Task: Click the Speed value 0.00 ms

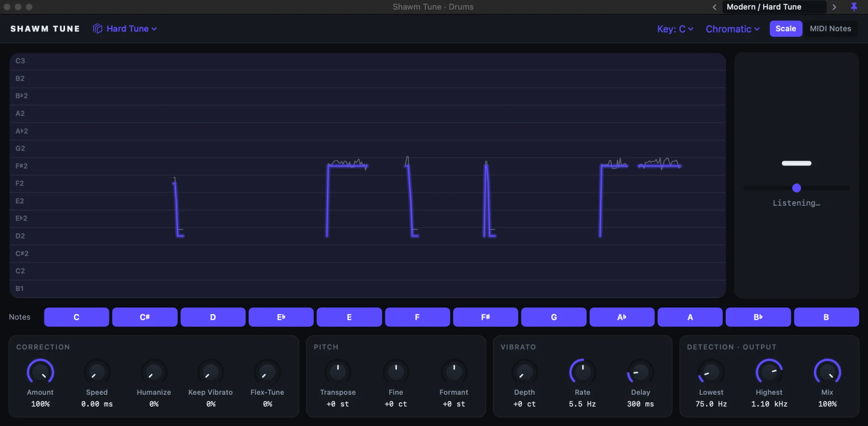Action: 97,404
